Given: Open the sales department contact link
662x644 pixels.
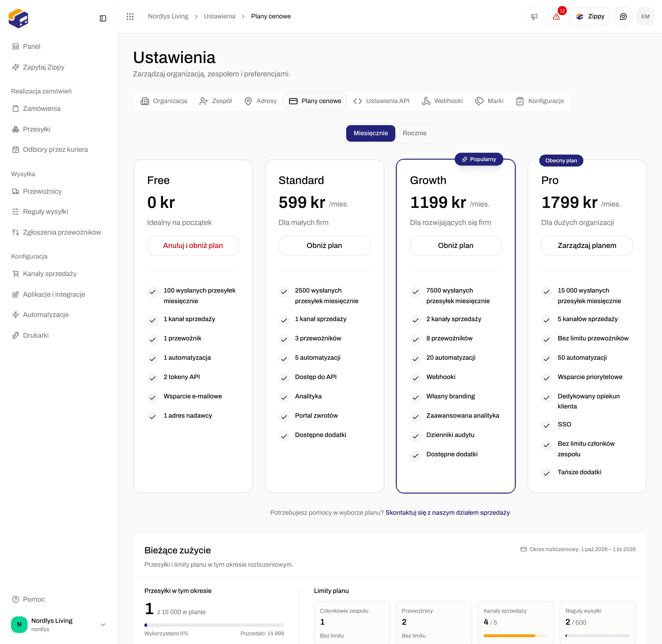Looking at the screenshot, I should [x=447, y=513].
